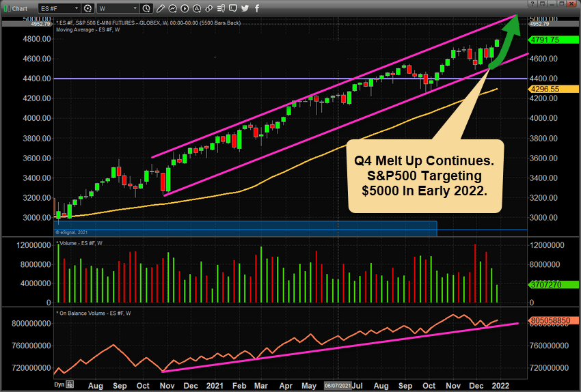Click the 2022 label on the time axis
Screen dimensions: 581x392
[500, 386]
